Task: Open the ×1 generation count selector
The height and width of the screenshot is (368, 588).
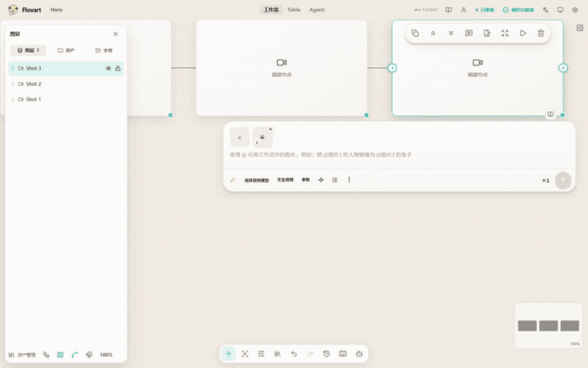Action: click(x=546, y=181)
